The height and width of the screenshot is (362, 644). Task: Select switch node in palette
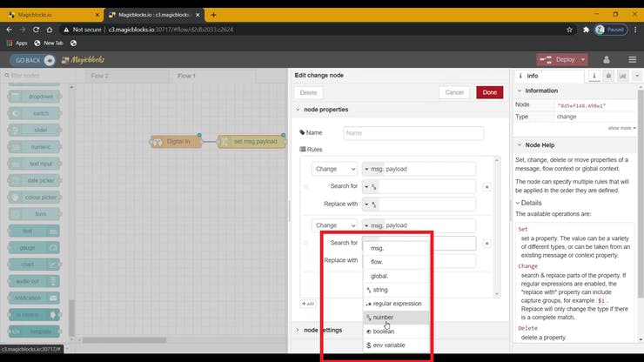point(35,113)
